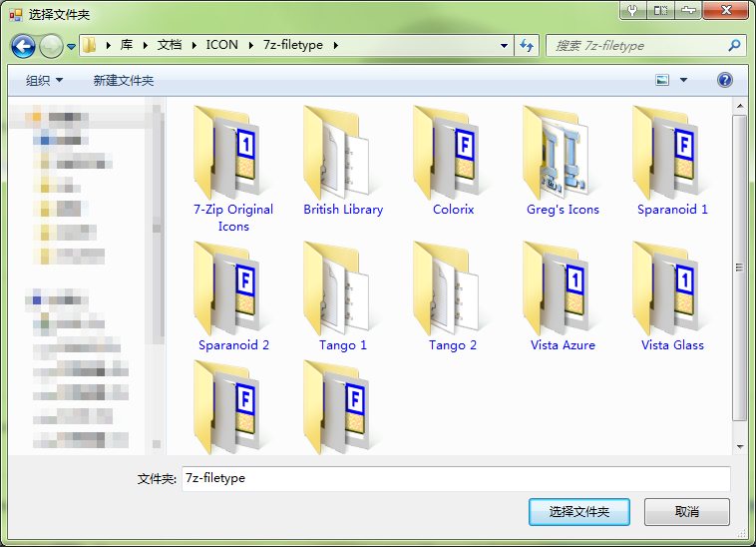Open the Tango 1 folder
Image resolution: width=756 pixels, height=547 pixels.
343,296
